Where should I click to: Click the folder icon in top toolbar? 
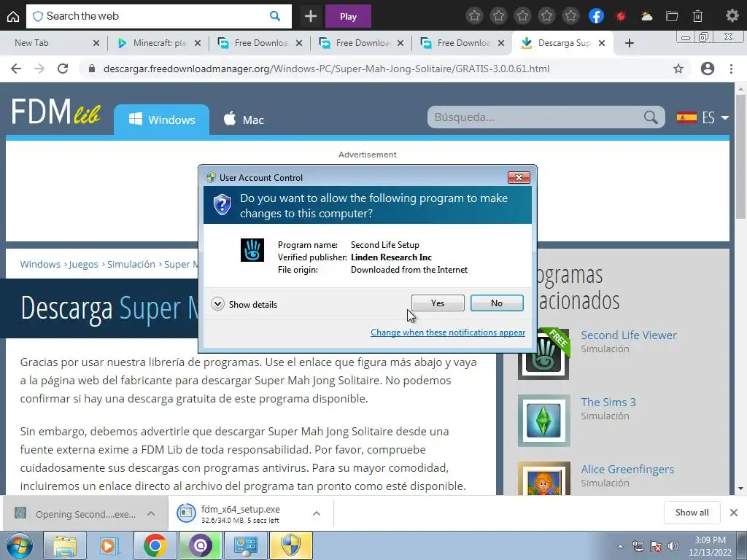[672, 16]
